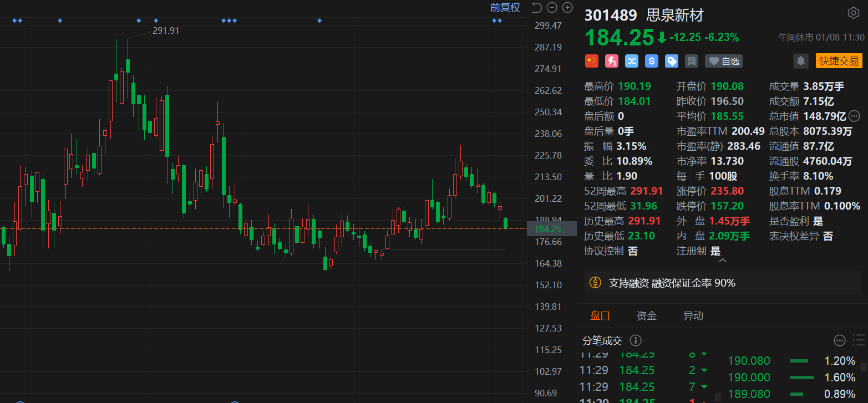Toggle the 分笔成交 list view icon
The height and width of the screenshot is (403, 868).
(x=859, y=340)
